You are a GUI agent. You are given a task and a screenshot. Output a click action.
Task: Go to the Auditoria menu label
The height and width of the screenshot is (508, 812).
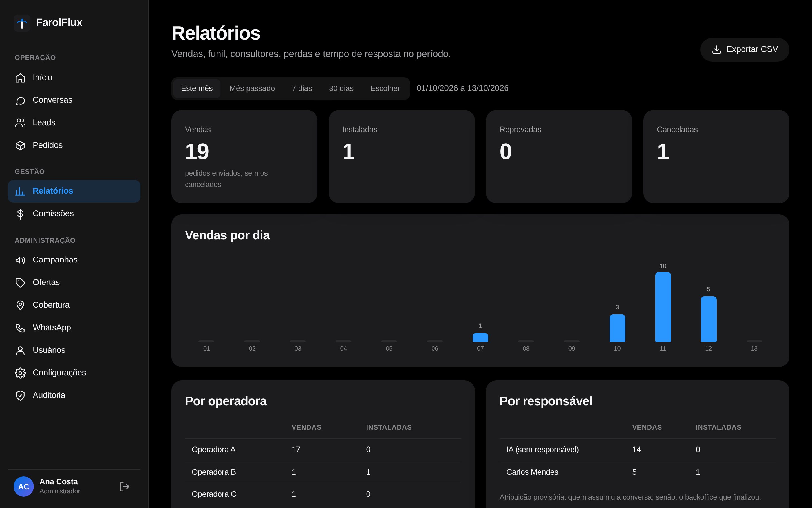click(x=49, y=395)
